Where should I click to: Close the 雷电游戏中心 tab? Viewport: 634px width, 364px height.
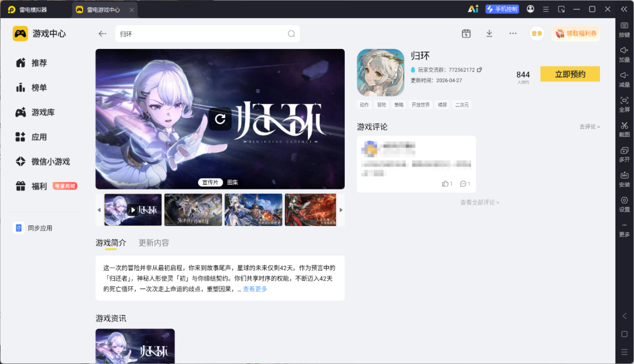pos(132,9)
